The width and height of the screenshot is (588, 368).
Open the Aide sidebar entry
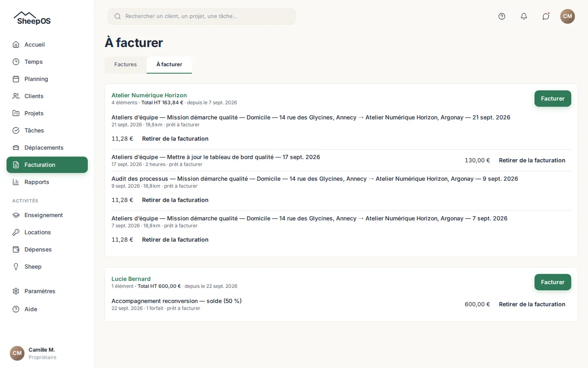(x=47, y=309)
